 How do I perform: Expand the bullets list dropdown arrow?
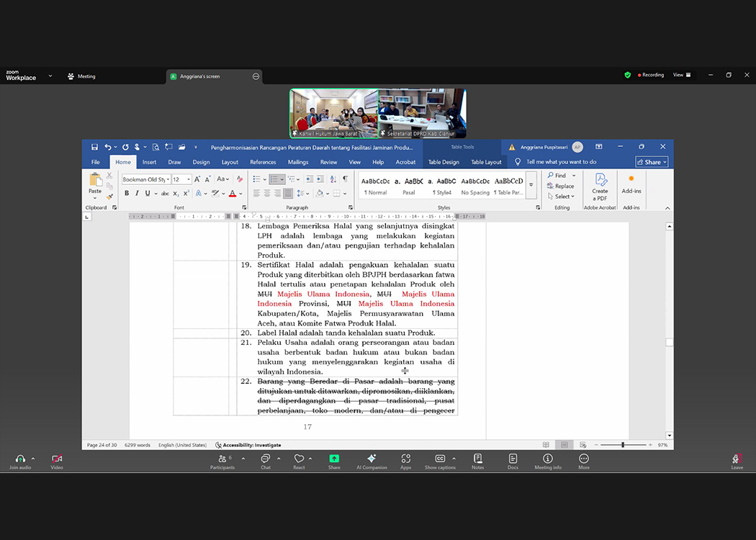[x=265, y=179]
